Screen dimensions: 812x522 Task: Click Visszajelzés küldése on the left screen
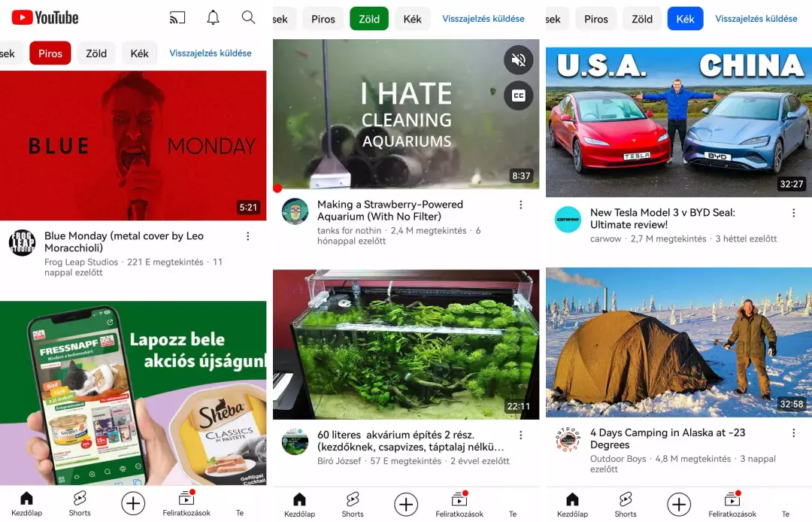(x=211, y=53)
